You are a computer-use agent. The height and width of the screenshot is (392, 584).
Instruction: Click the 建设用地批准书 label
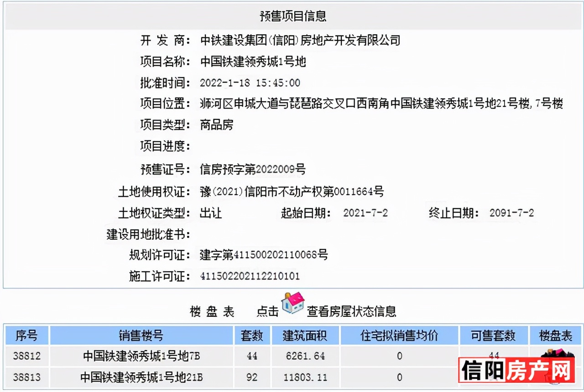(149, 234)
